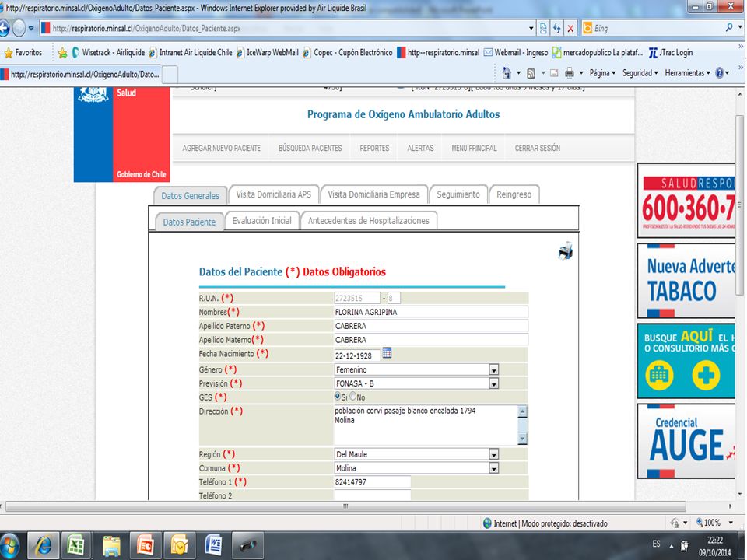Viewport: 747px width, 560px height.
Task: Open Excel from the taskbar
Action: (x=76, y=546)
